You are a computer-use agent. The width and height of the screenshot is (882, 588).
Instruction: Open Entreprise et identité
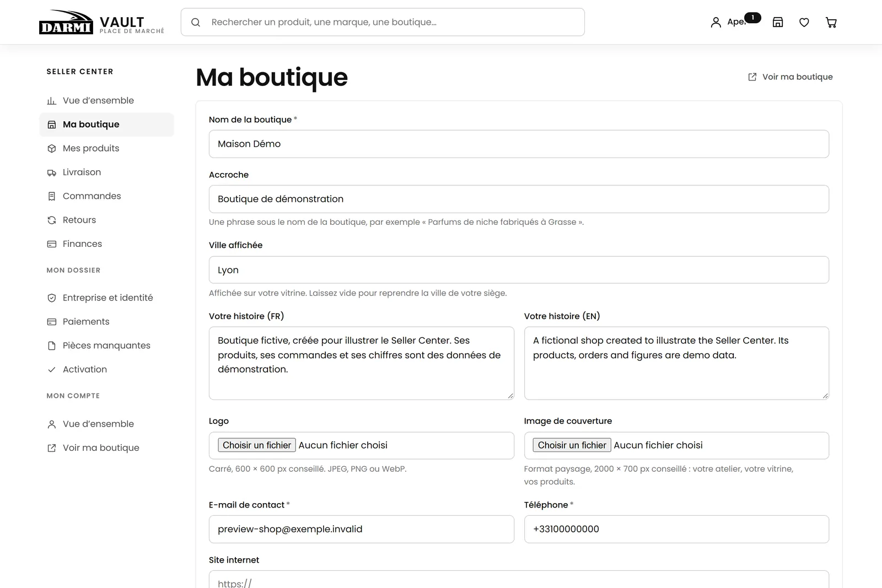[106, 298]
